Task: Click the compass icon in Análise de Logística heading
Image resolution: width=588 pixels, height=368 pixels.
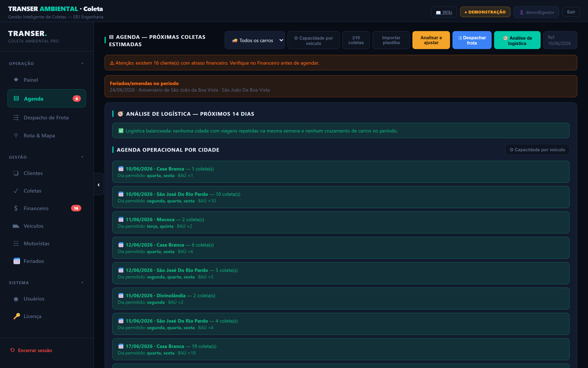Action: tap(120, 114)
